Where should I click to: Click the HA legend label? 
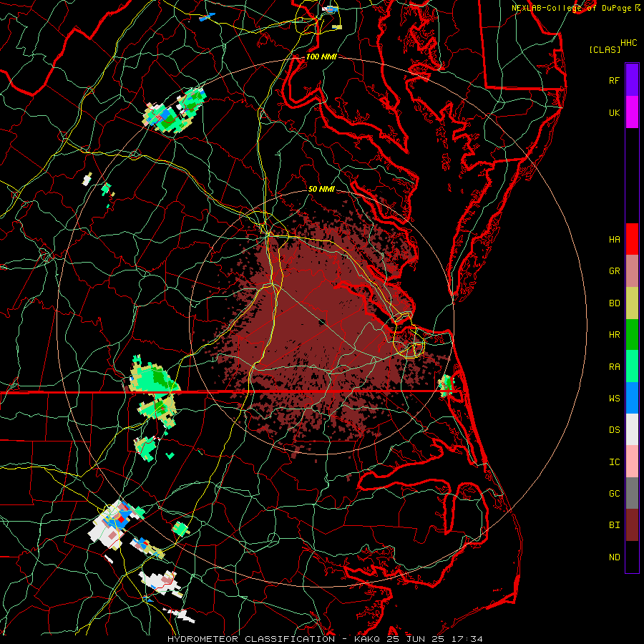pyautogui.click(x=614, y=240)
